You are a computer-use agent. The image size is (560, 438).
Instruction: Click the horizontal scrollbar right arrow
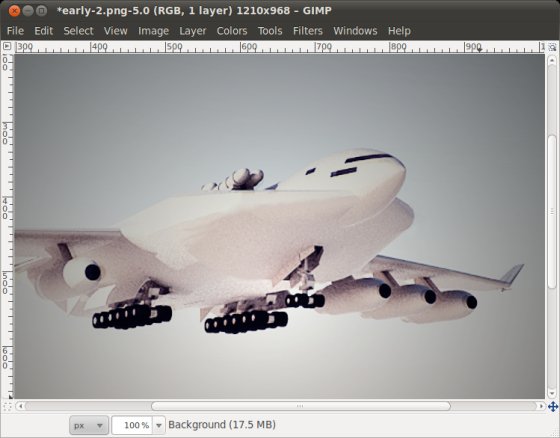point(541,406)
